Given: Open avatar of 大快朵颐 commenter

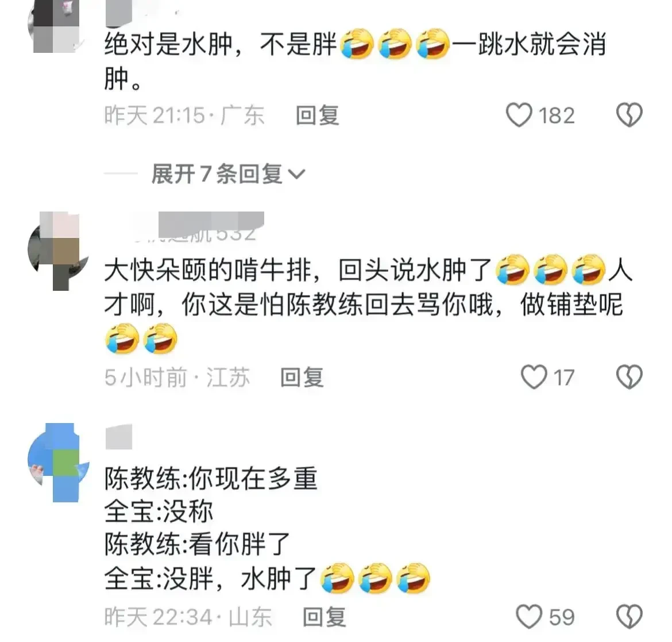Looking at the screenshot, I should click(x=58, y=251).
